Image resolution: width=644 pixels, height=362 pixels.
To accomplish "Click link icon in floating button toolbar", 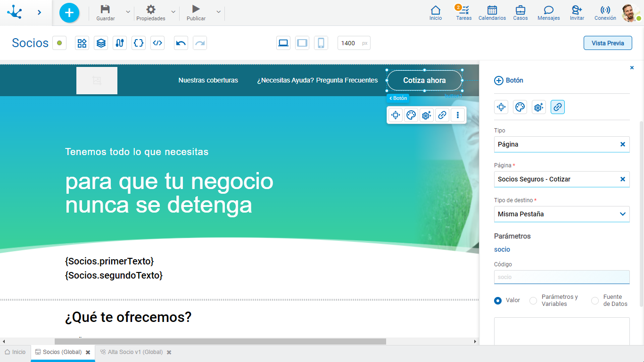I will 442,115.
